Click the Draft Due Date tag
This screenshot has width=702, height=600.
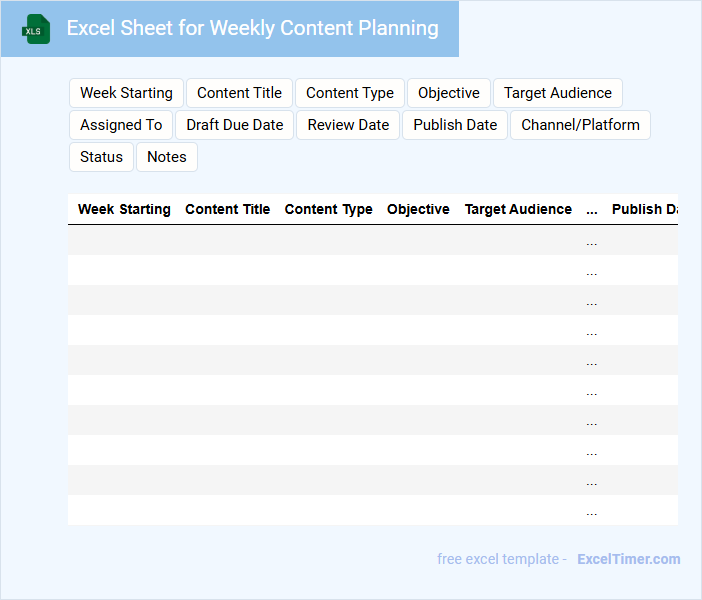pos(235,125)
